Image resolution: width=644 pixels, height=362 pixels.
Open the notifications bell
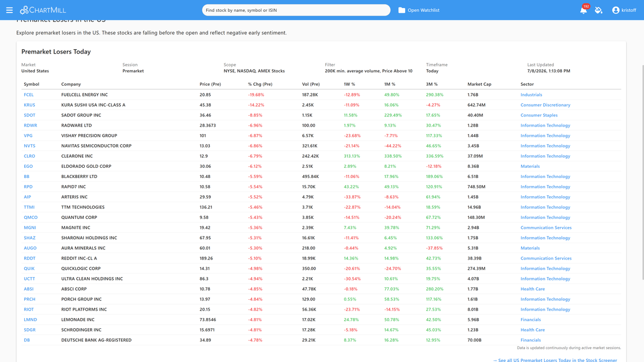point(583,10)
